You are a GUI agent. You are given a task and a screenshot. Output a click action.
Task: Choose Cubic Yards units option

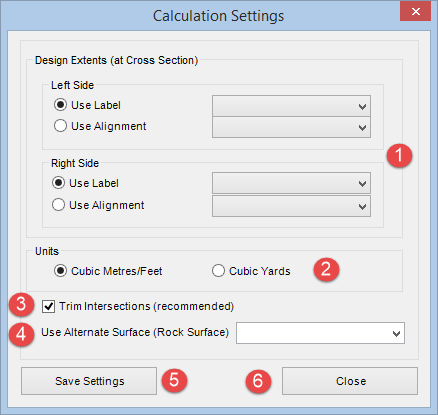[218, 271]
